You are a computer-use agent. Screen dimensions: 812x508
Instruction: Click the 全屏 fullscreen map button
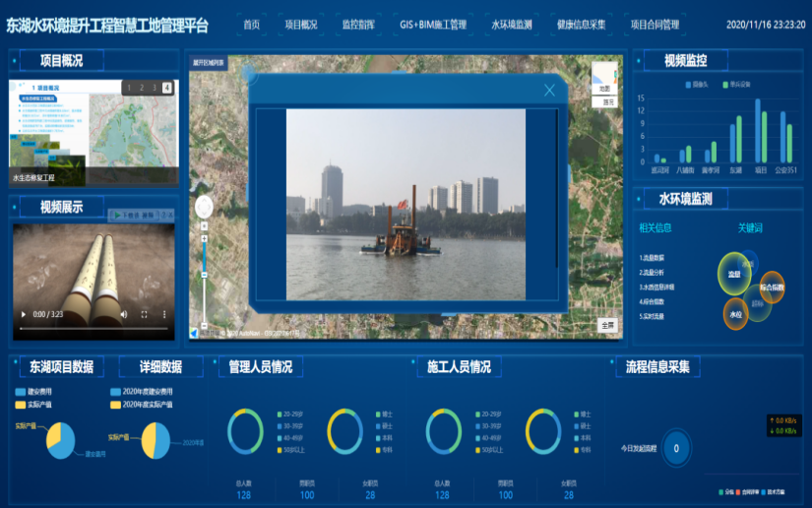click(607, 325)
